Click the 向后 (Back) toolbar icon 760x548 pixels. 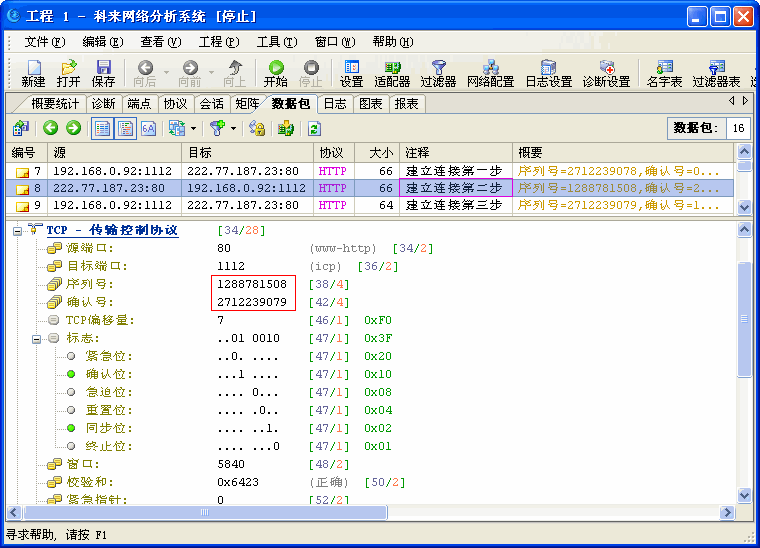[x=145, y=73]
